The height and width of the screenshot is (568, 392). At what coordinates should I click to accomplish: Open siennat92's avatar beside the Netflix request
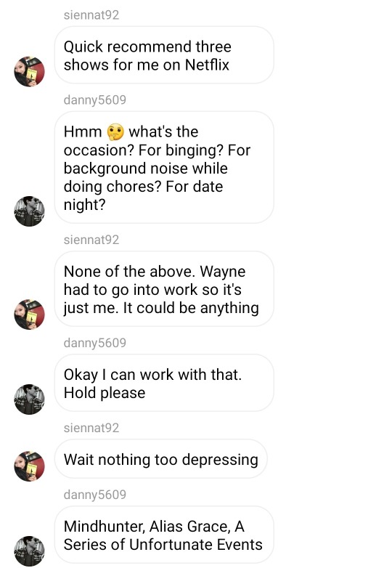[29, 71]
